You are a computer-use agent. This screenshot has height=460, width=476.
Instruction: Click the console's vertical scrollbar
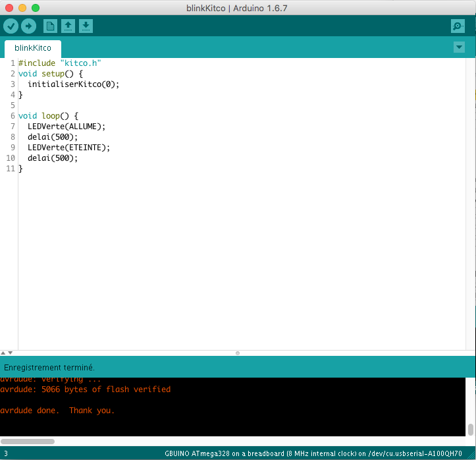click(470, 429)
